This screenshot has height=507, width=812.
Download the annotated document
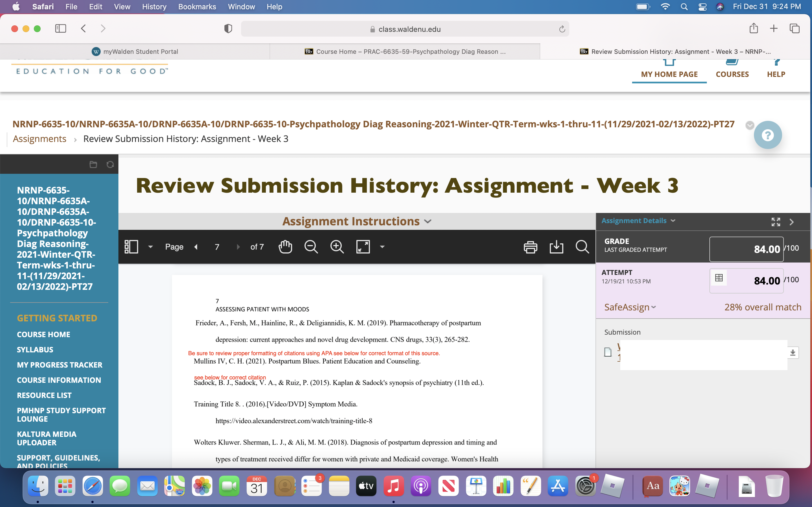click(556, 247)
